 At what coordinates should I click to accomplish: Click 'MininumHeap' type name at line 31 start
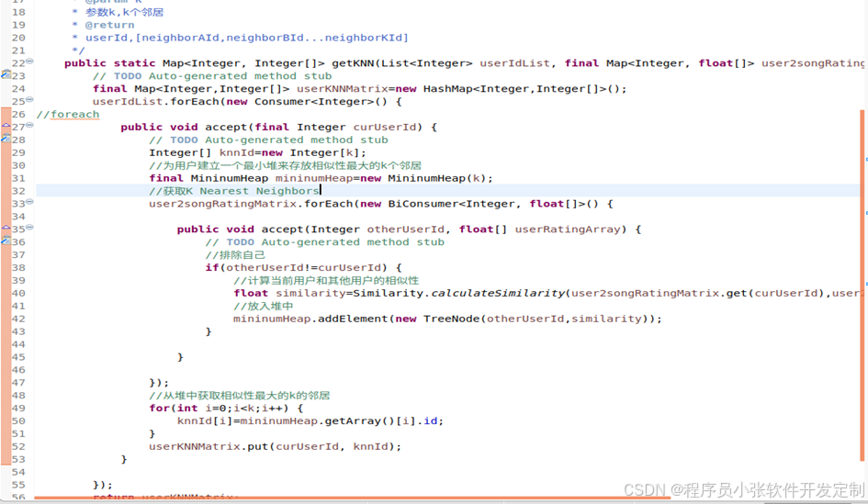coord(230,178)
